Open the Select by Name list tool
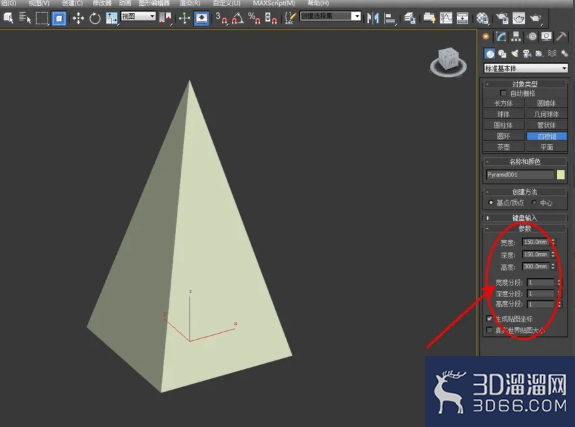 25,18
